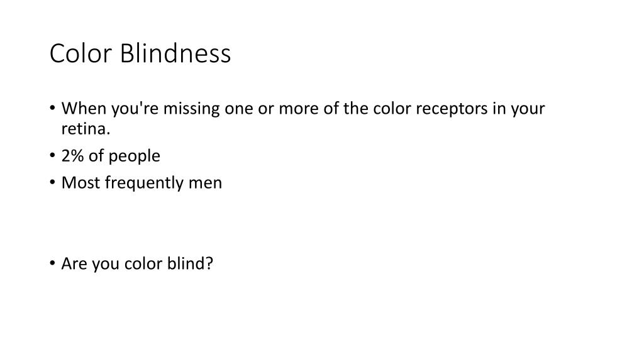The height and width of the screenshot is (362, 644).
Task: Click the word "men" in the third bullet
Action: [205, 183]
